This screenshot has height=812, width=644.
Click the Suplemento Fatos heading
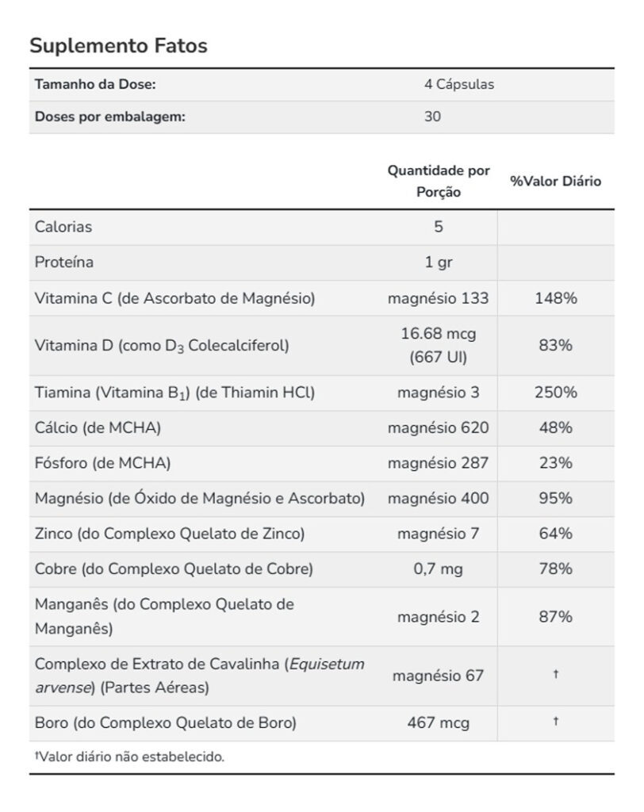click(x=118, y=45)
